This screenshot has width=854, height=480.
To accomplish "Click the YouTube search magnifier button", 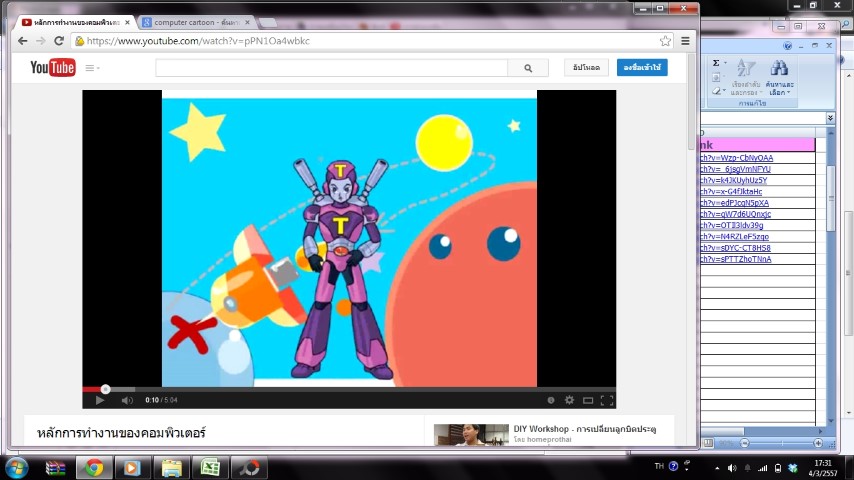I will point(528,68).
